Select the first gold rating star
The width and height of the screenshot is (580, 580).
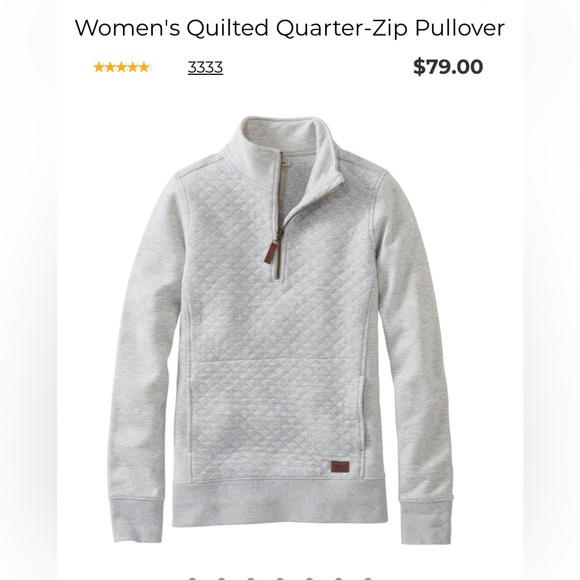tap(99, 67)
